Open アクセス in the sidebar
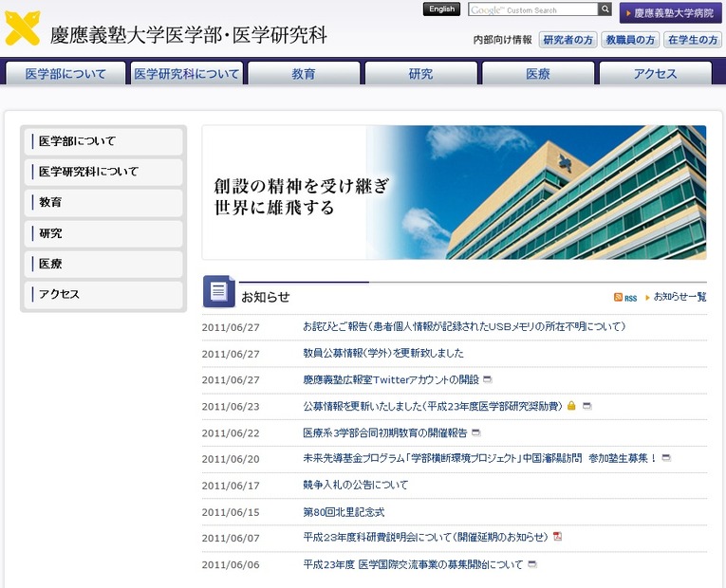 click(103, 294)
